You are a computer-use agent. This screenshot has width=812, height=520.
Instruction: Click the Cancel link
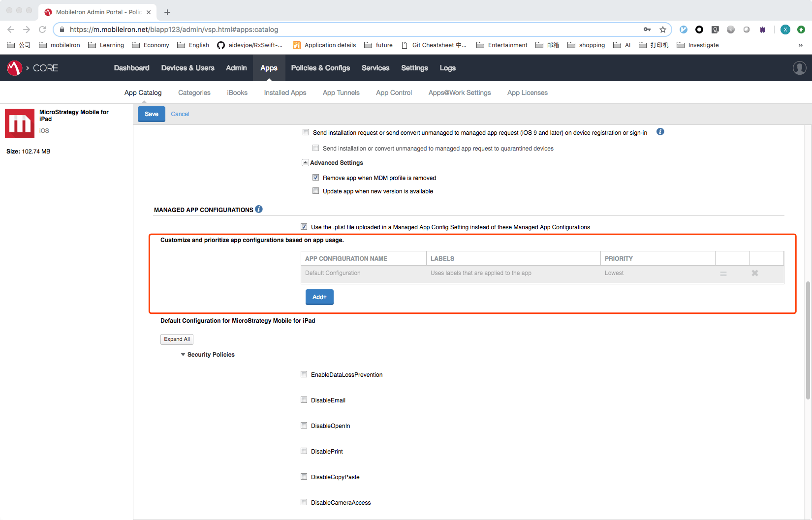[x=180, y=114]
